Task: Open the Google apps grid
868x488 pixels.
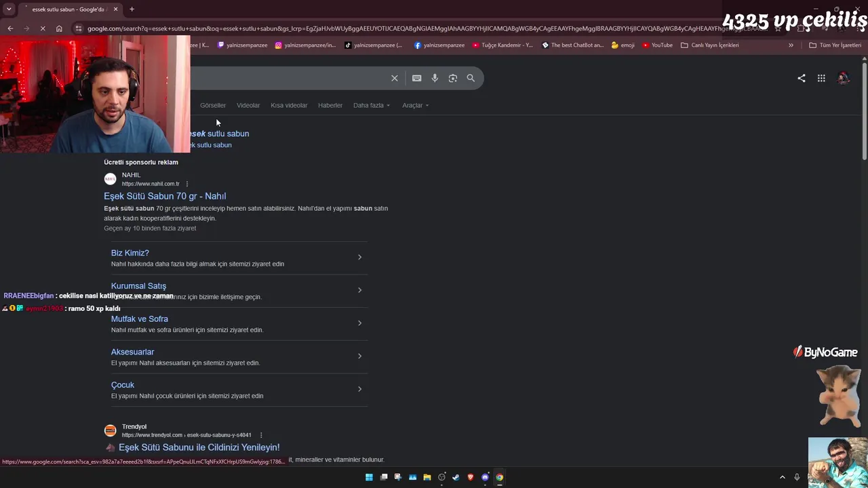Action: pos(821,78)
